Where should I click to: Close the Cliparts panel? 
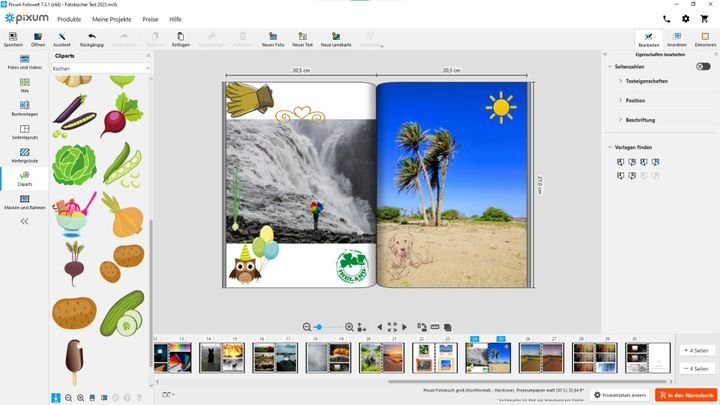pos(148,56)
